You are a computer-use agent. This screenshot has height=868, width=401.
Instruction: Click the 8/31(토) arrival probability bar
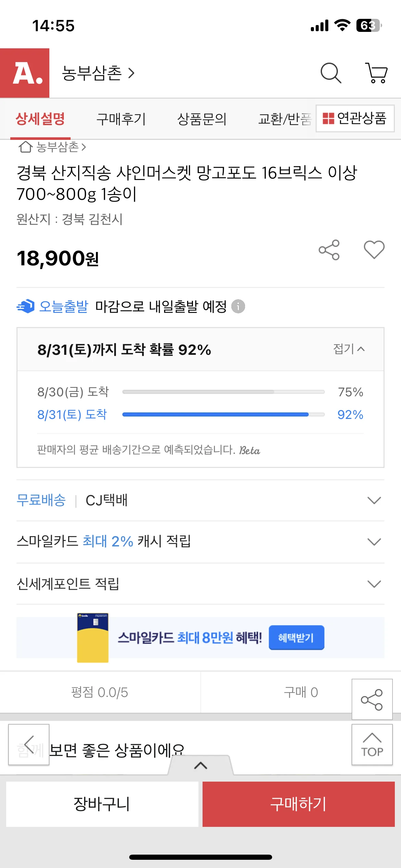223,414
